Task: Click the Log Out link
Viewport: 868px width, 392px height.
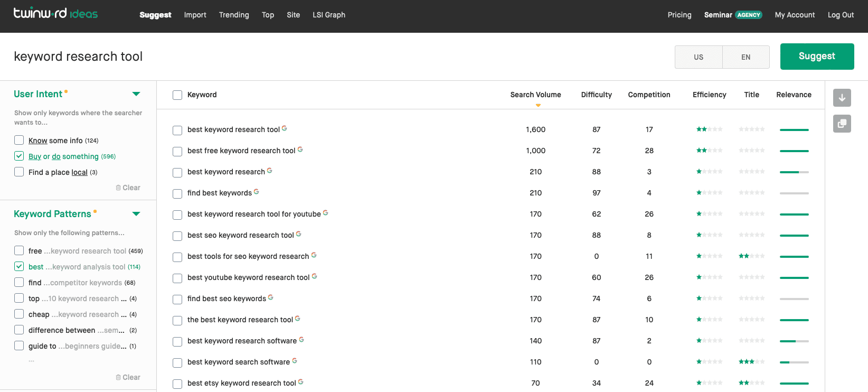Action: point(841,15)
